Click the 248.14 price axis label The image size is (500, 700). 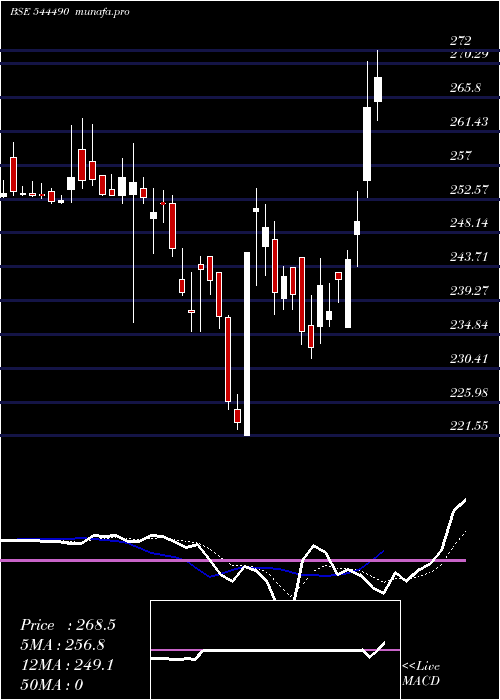(x=469, y=223)
